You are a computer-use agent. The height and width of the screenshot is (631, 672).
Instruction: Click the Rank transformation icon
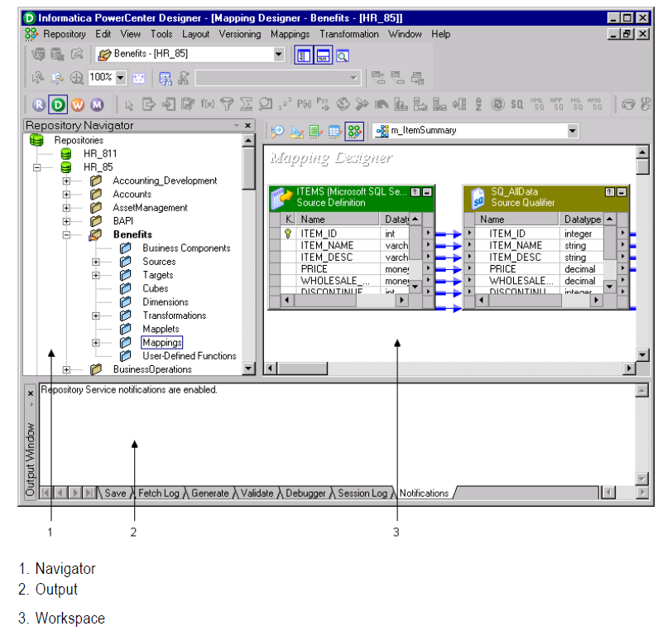click(401, 104)
